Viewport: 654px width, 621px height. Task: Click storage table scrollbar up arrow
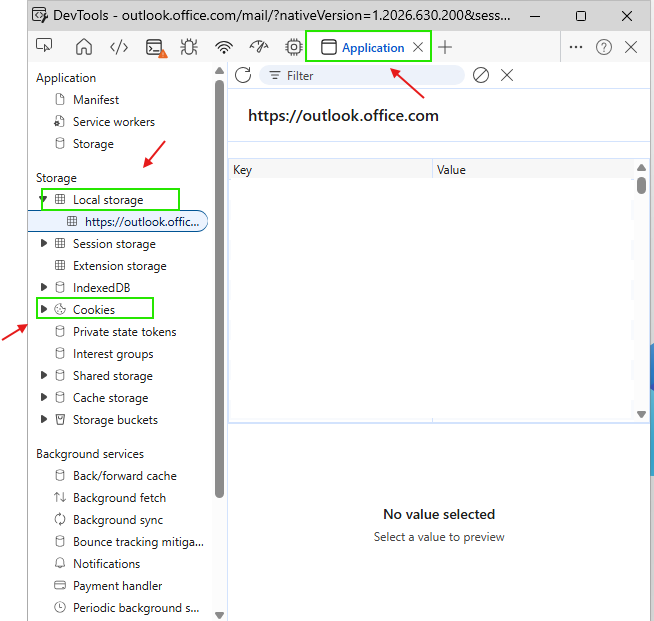coord(641,168)
